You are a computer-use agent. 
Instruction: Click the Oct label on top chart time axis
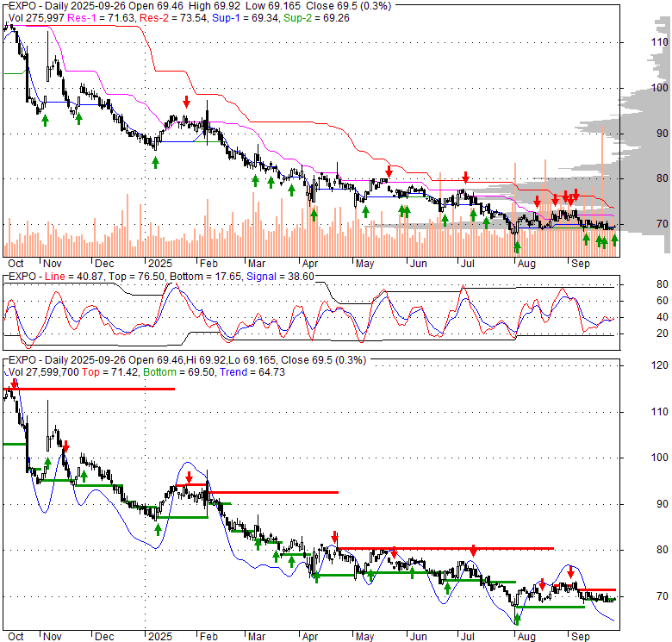tap(16, 264)
